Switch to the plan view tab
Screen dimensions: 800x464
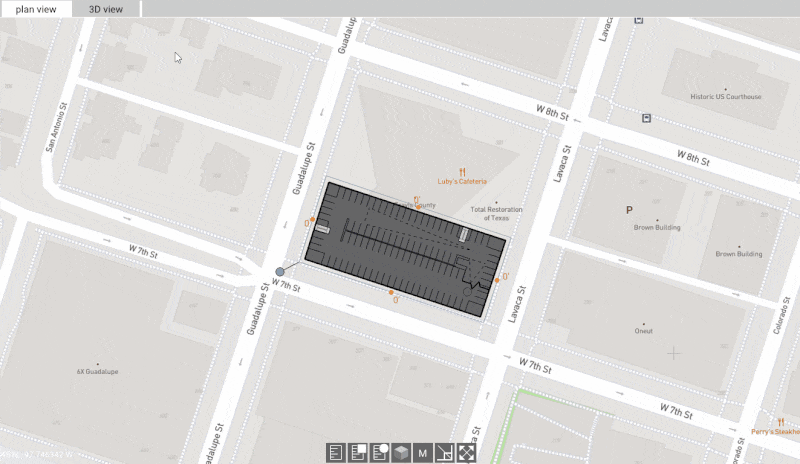[36, 9]
